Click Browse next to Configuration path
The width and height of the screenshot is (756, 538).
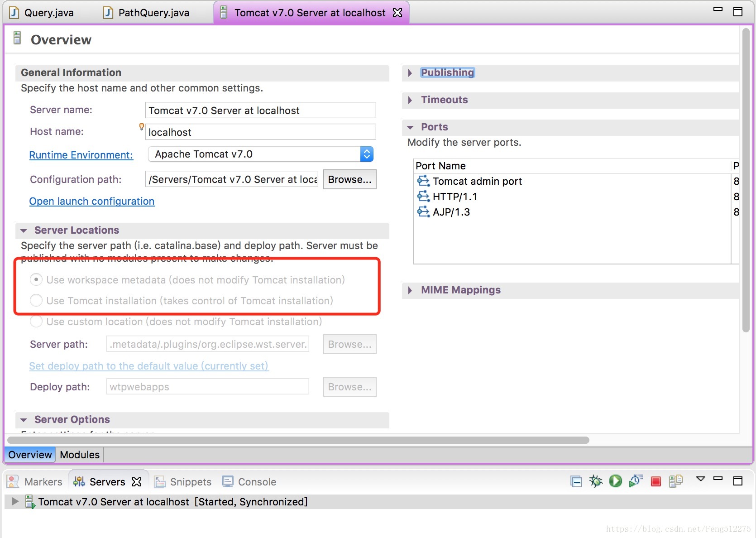(349, 179)
